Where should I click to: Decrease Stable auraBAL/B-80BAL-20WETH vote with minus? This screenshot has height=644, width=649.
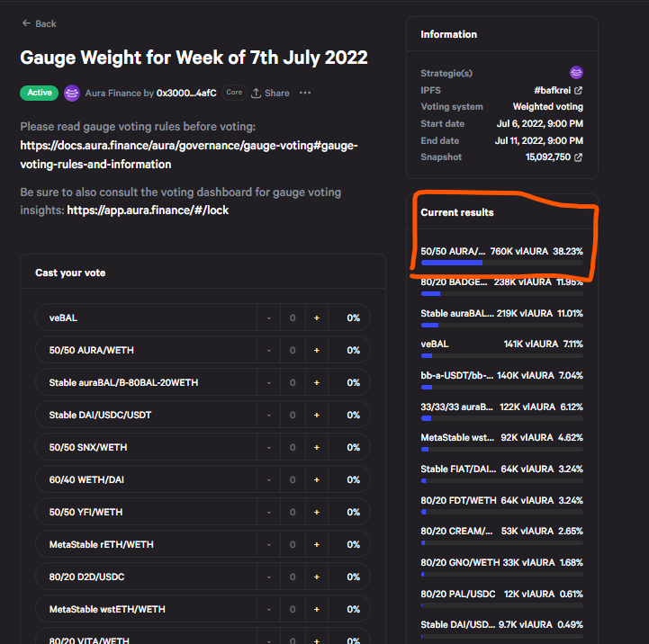click(x=268, y=382)
